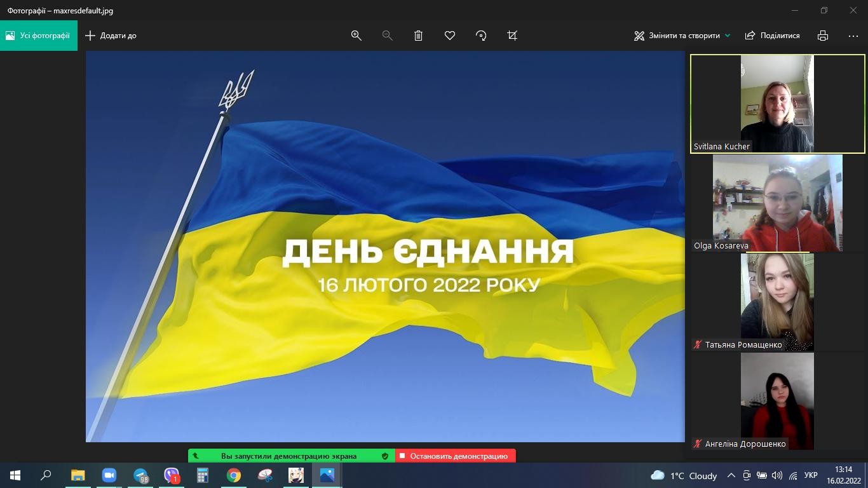Open the Windows Start menu
Image resolution: width=868 pixels, height=488 pixels.
[15, 475]
